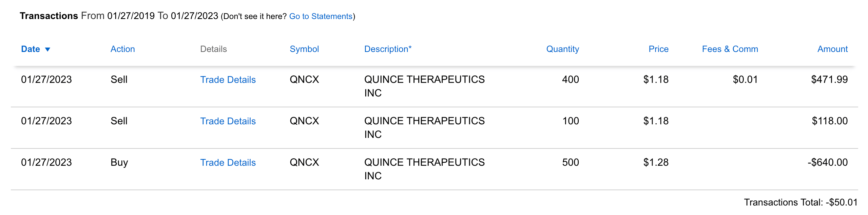Sort transactions by Date column
This screenshot has height=215, width=868.
tap(31, 49)
